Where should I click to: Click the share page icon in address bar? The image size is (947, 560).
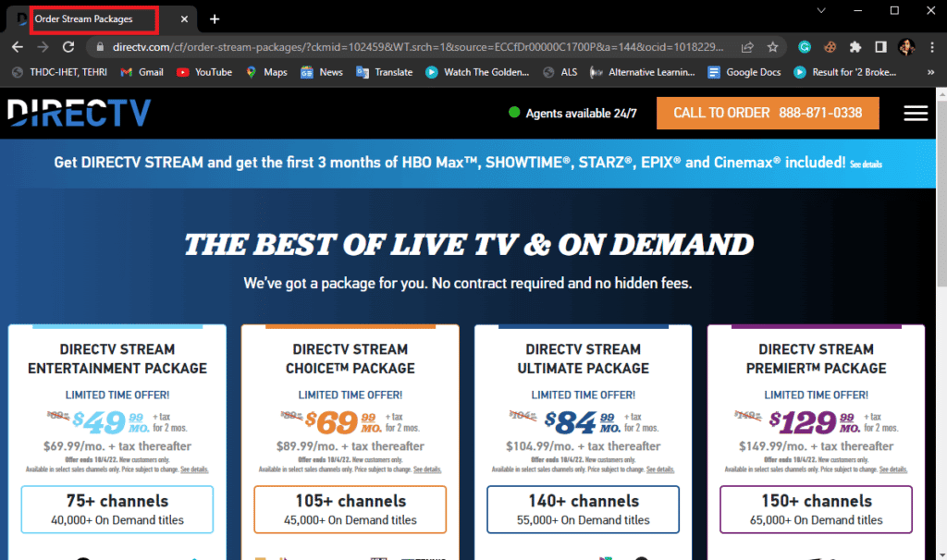(x=746, y=46)
